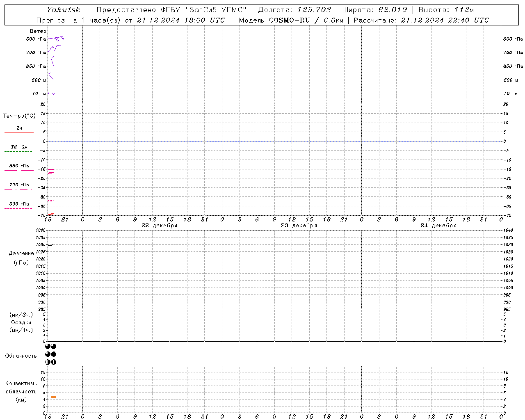Click the blue dashed zero-degree line
525x420 pixels.
click(274, 142)
